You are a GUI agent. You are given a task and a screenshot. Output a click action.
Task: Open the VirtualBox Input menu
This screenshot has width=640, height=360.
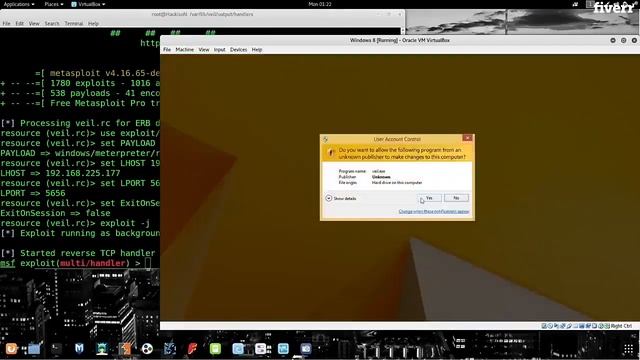coord(220,50)
